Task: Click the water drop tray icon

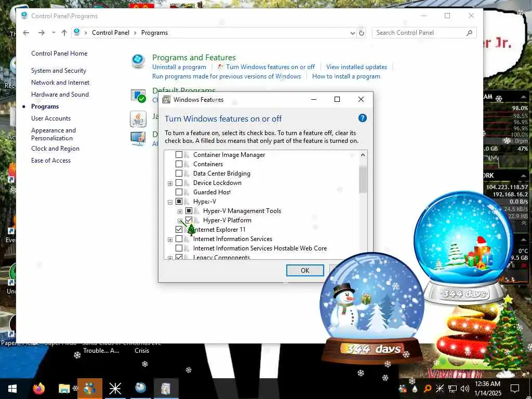Action: 415,389
